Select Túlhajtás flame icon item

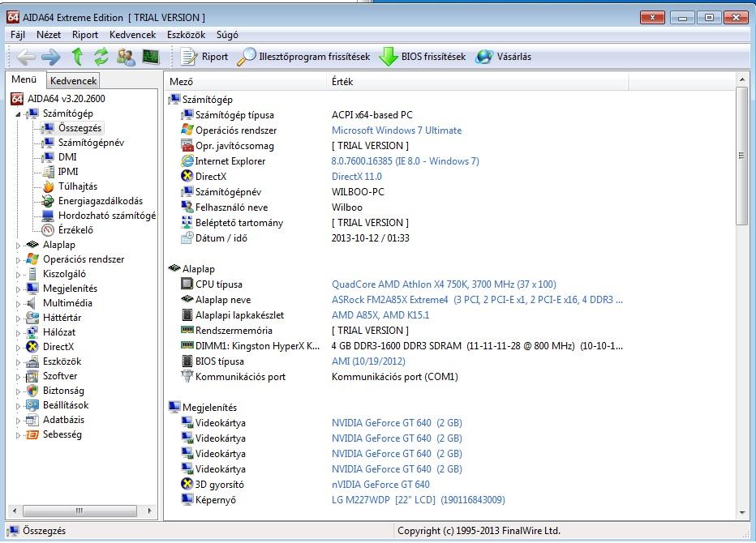point(78,186)
